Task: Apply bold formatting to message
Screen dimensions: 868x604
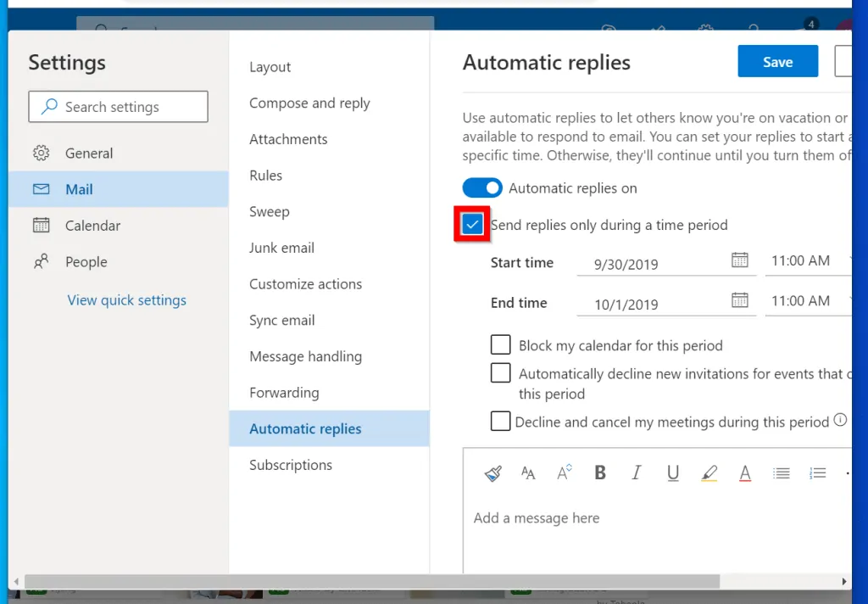Action: coord(600,473)
